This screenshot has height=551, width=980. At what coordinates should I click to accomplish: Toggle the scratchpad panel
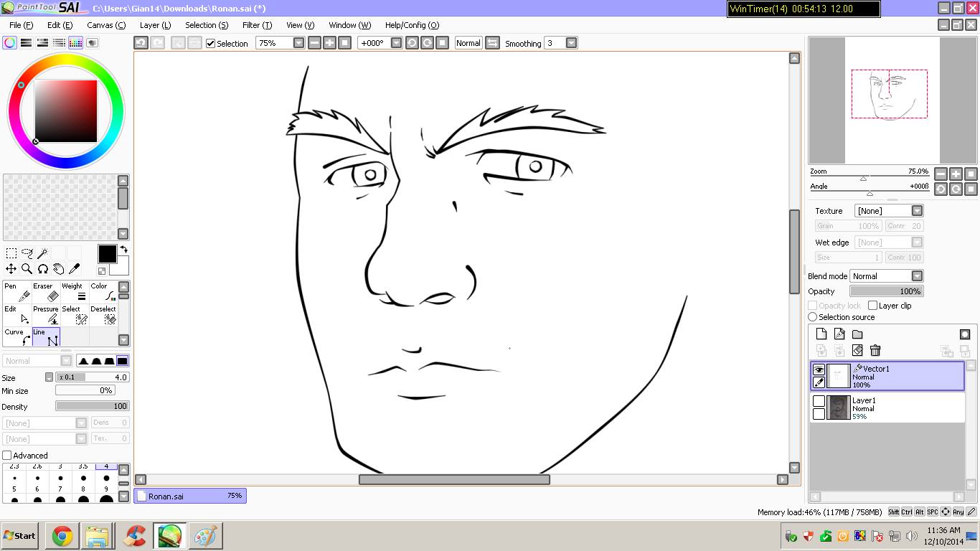[x=93, y=43]
